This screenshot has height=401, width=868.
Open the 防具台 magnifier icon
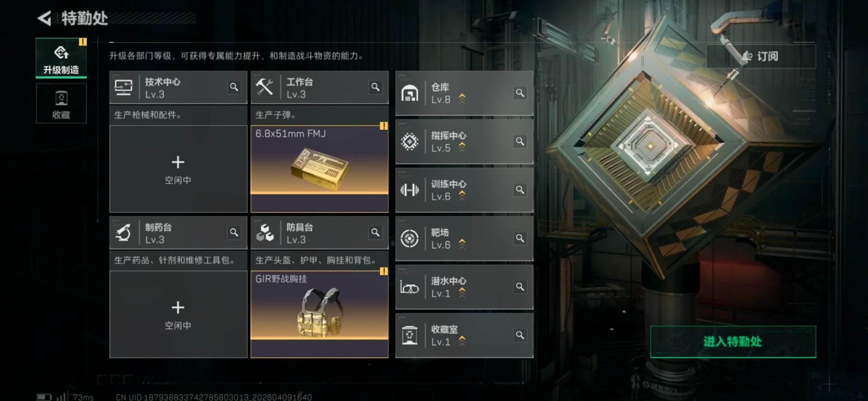(375, 232)
